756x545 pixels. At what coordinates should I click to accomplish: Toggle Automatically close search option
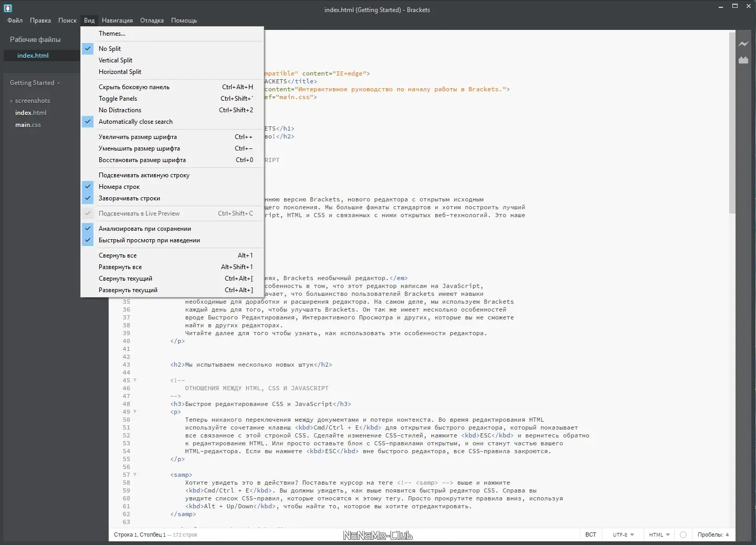click(172, 122)
